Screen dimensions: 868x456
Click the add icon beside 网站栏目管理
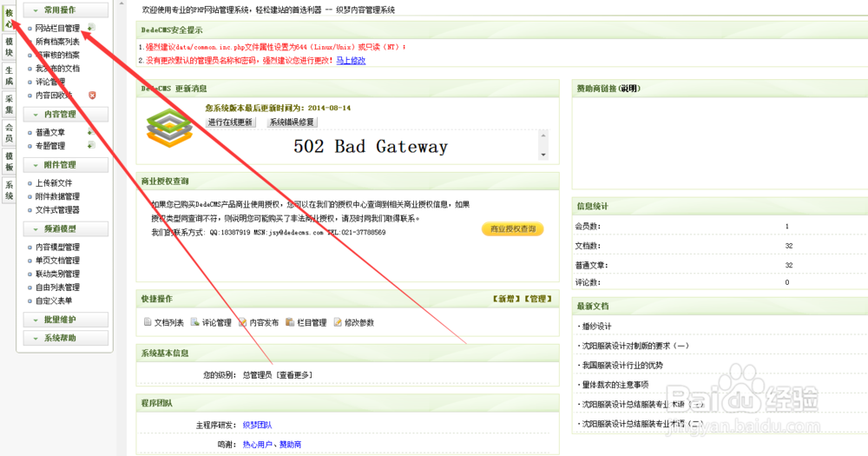[91, 28]
